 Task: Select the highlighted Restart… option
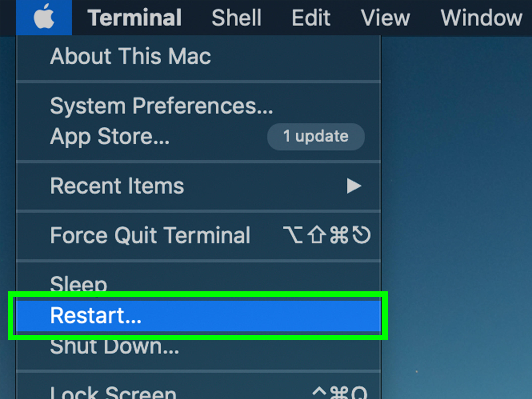tap(198, 316)
